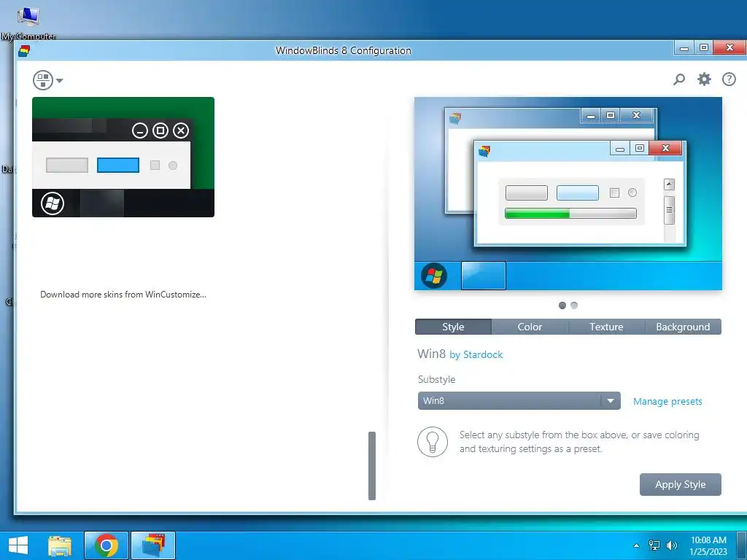
Task: Switch to the Color tab
Action: tap(530, 327)
